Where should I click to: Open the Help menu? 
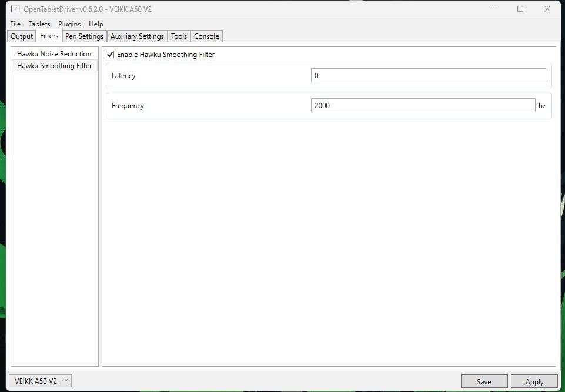[96, 24]
